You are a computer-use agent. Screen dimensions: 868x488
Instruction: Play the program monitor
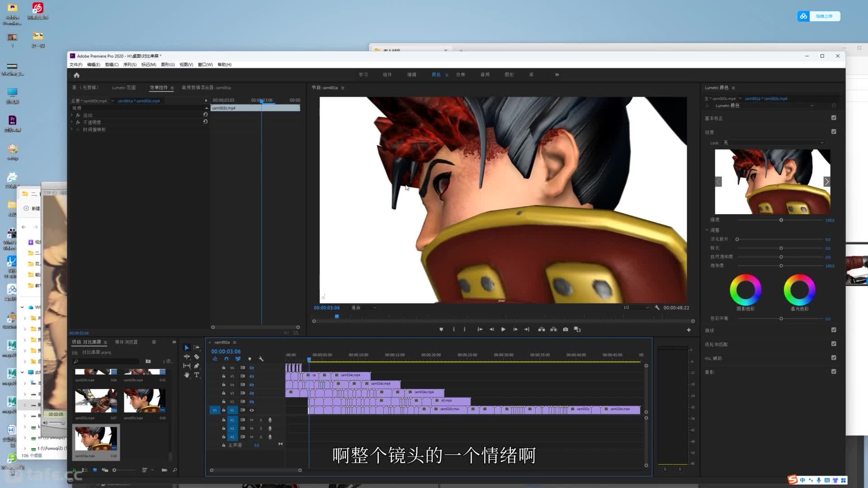(503, 329)
